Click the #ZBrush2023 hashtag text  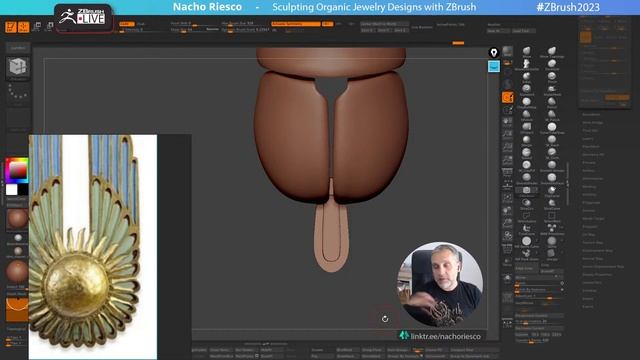tap(568, 7)
